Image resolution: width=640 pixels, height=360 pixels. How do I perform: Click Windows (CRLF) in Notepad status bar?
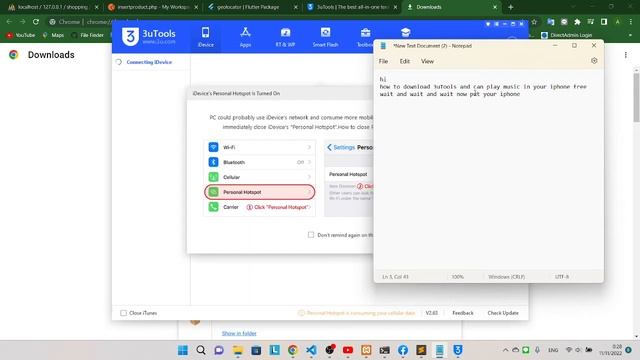pyautogui.click(x=507, y=277)
